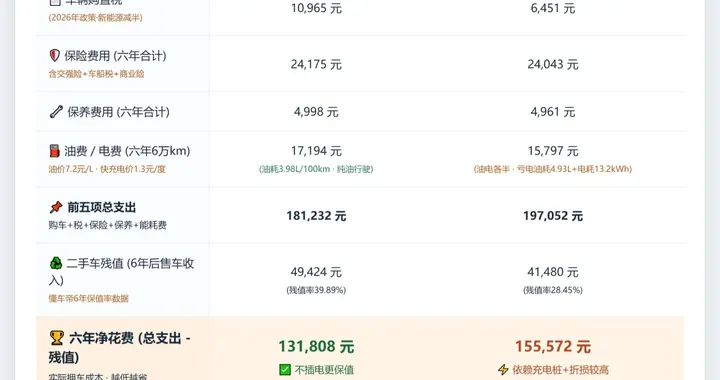Viewport: 720px width, 380px height.
Task: Click the 10,965 元 purchase tax value
Action: pos(316,8)
